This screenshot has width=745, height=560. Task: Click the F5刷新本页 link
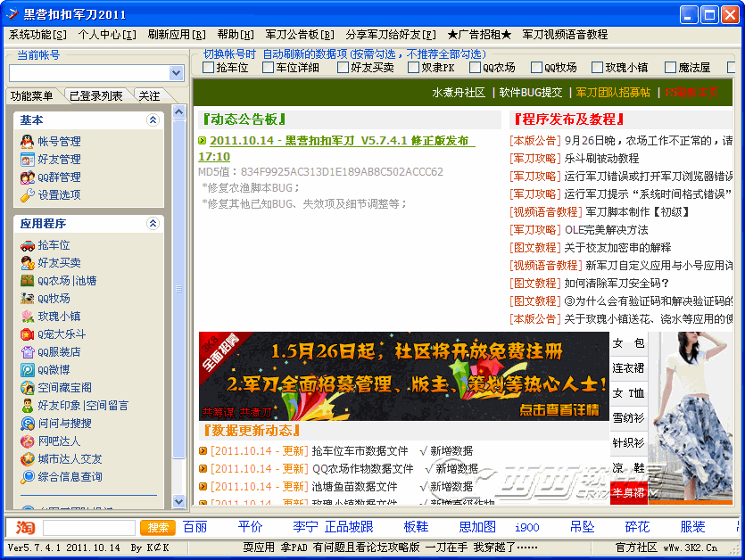691,93
